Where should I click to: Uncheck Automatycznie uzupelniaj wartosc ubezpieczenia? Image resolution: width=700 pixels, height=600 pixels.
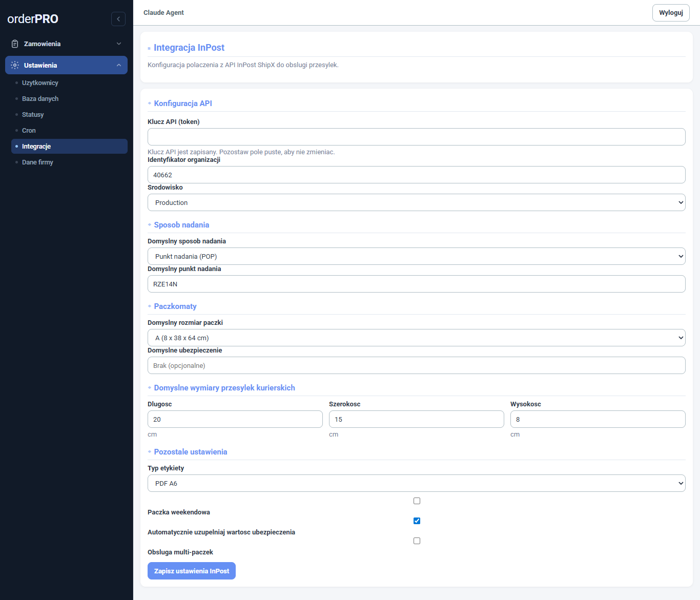(x=417, y=521)
